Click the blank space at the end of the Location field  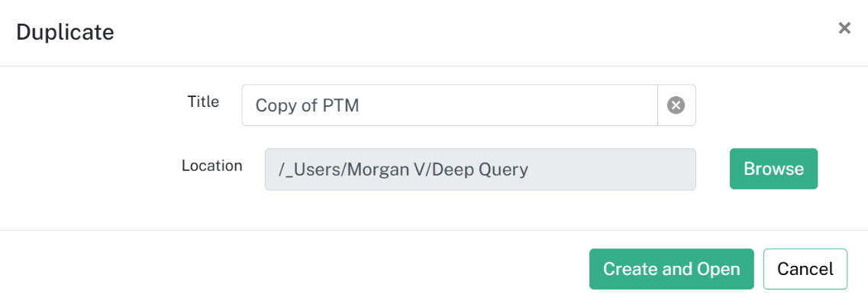611,170
